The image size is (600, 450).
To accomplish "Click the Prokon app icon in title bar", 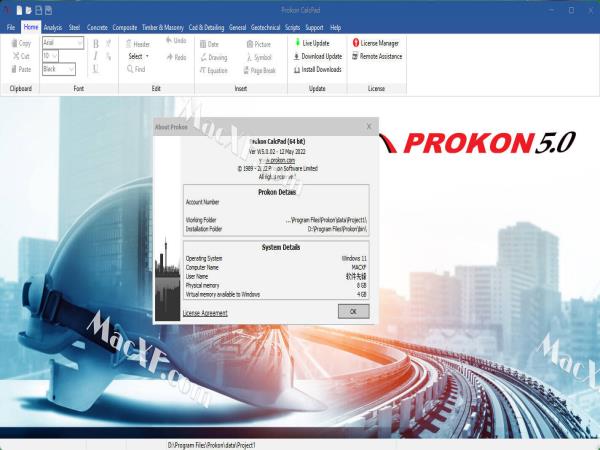I will (7, 10).
